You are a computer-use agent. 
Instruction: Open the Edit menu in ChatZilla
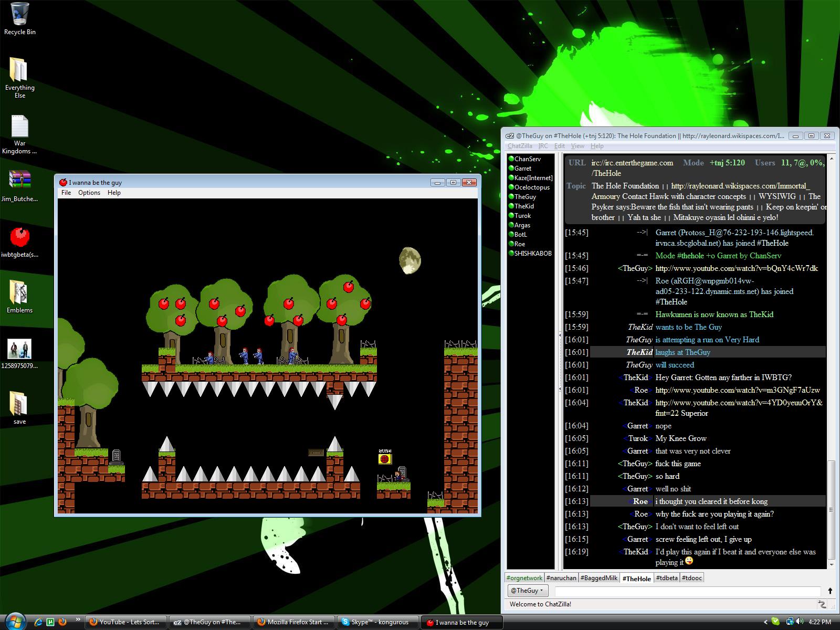click(x=560, y=146)
